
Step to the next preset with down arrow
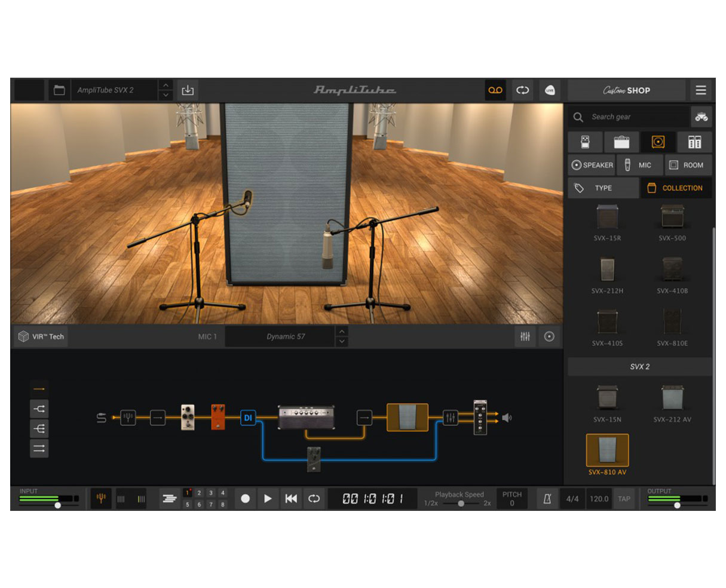click(x=166, y=95)
